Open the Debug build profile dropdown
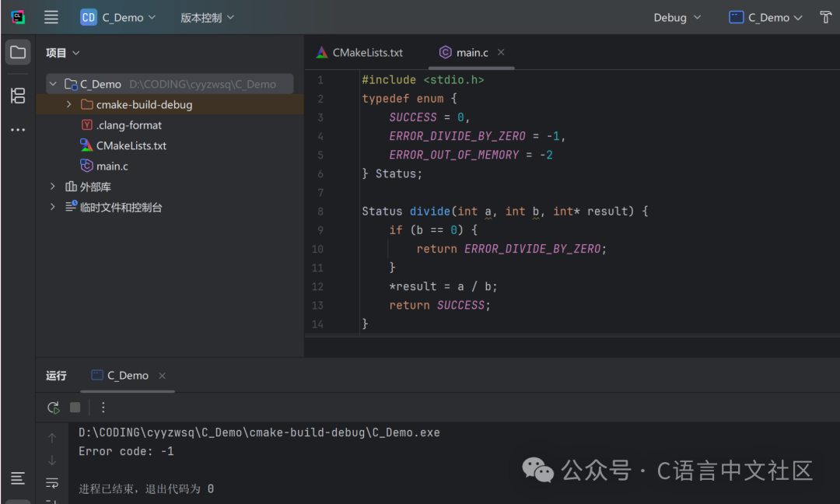 pos(677,18)
